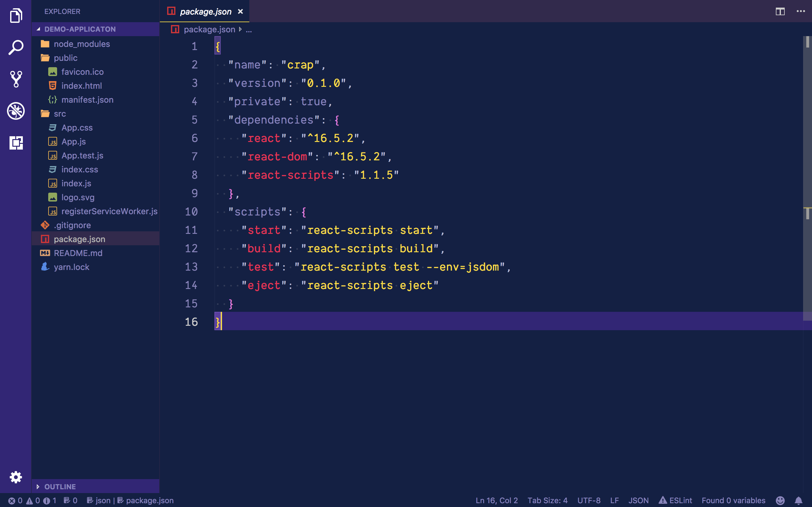The width and height of the screenshot is (812, 507).
Task: Click the notifications bell in status bar
Action: [x=799, y=500]
